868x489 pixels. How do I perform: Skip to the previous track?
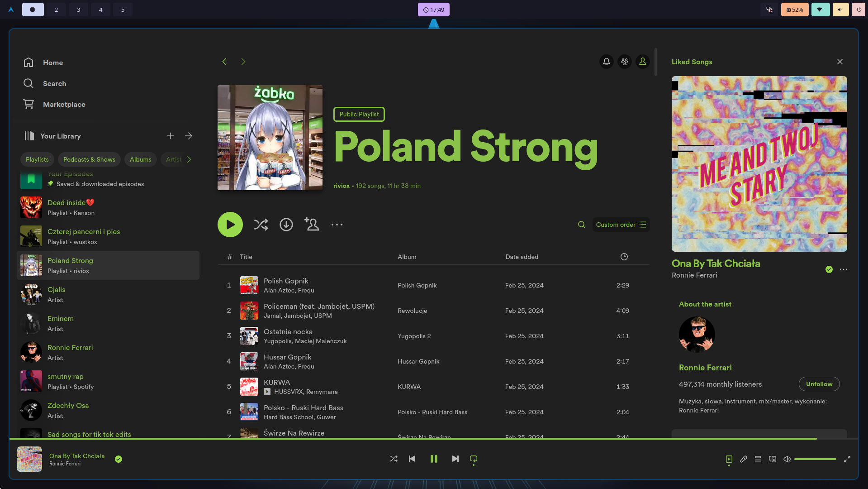click(412, 459)
